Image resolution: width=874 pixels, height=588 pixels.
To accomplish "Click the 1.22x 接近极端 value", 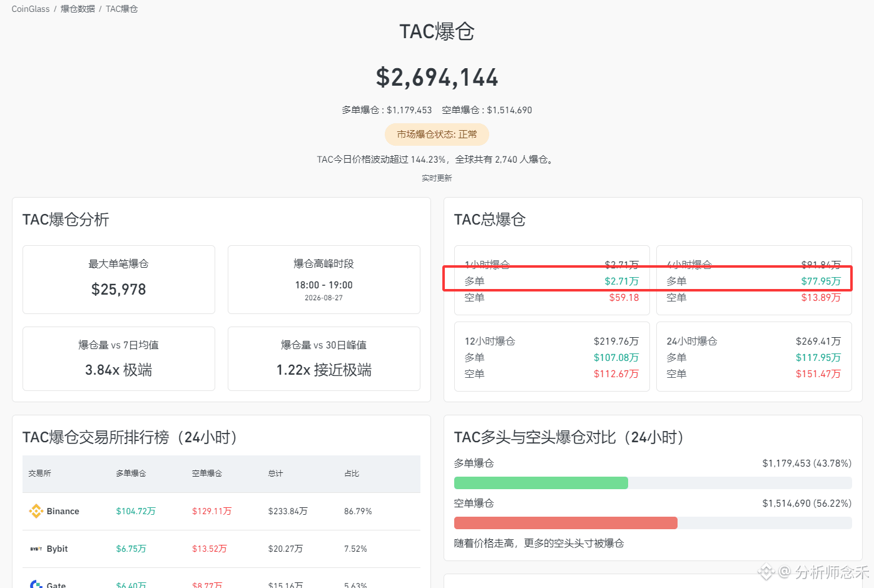I will pos(324,370).
